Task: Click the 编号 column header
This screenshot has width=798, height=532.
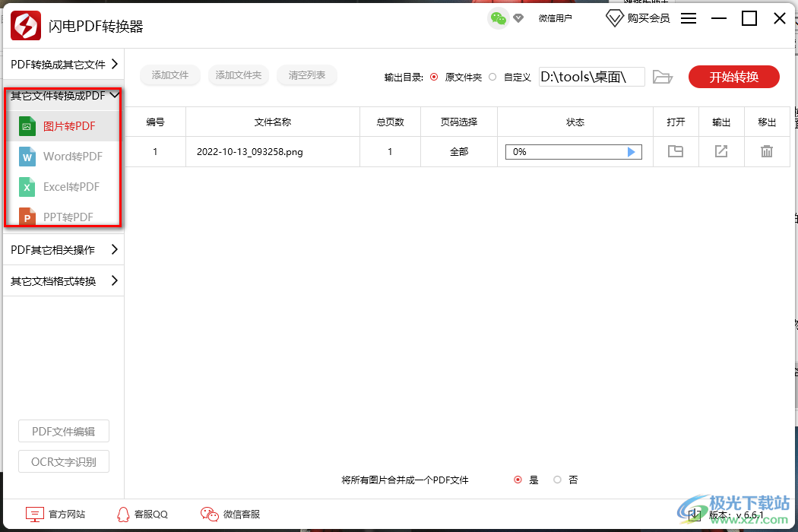Action: click(x=155, y=122)
